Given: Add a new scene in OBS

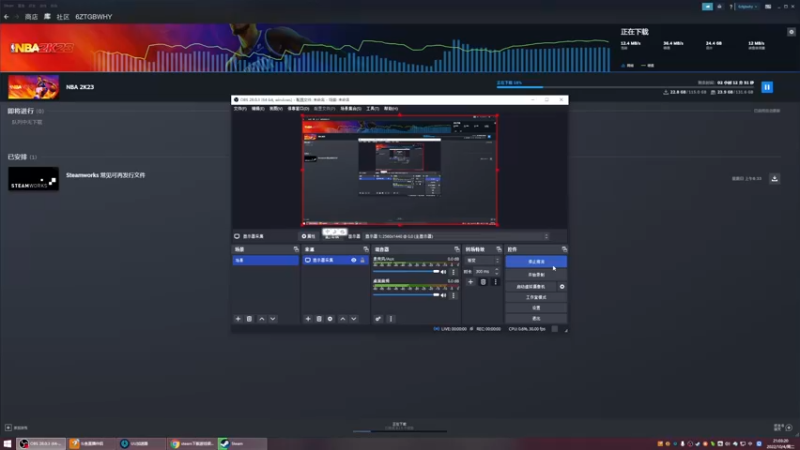Looking at the screenshot, I should point(238,319).
